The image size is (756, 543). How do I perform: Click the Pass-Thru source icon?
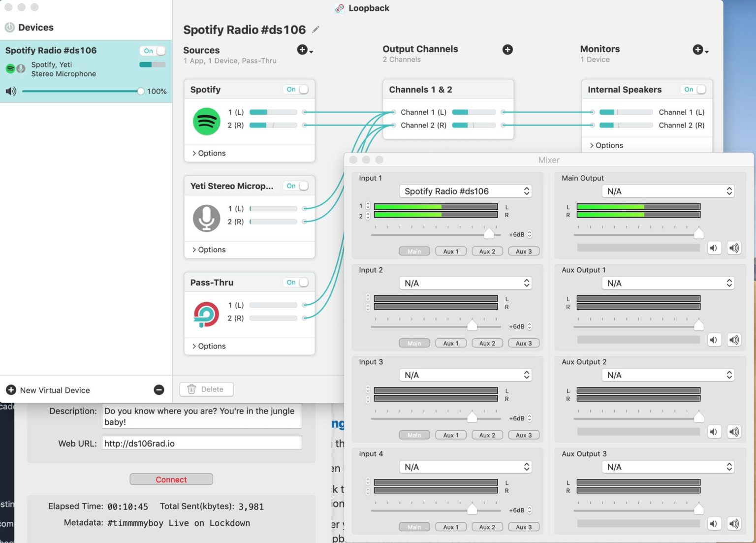coord(206,315)
